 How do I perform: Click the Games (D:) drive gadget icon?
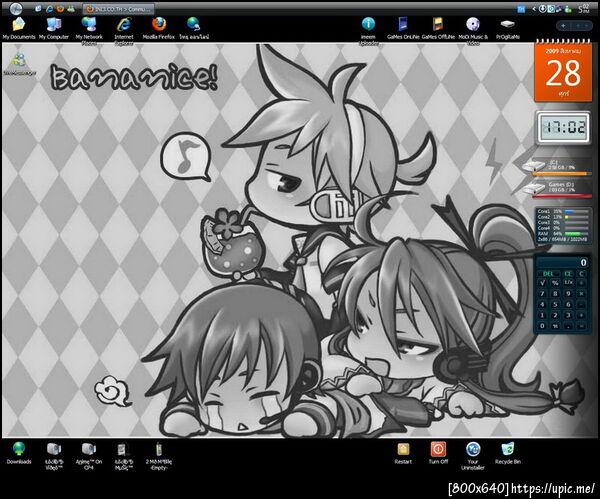pyautogui.click(x=534, y=188)
